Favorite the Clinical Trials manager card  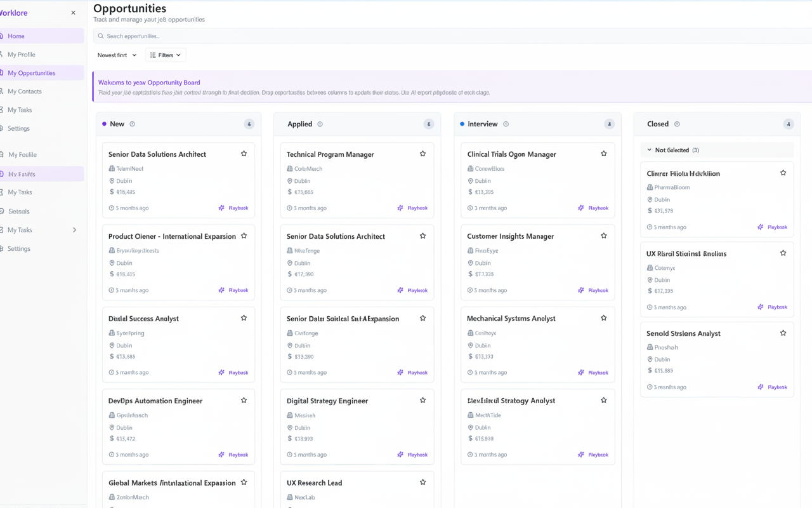click(603, 154)
